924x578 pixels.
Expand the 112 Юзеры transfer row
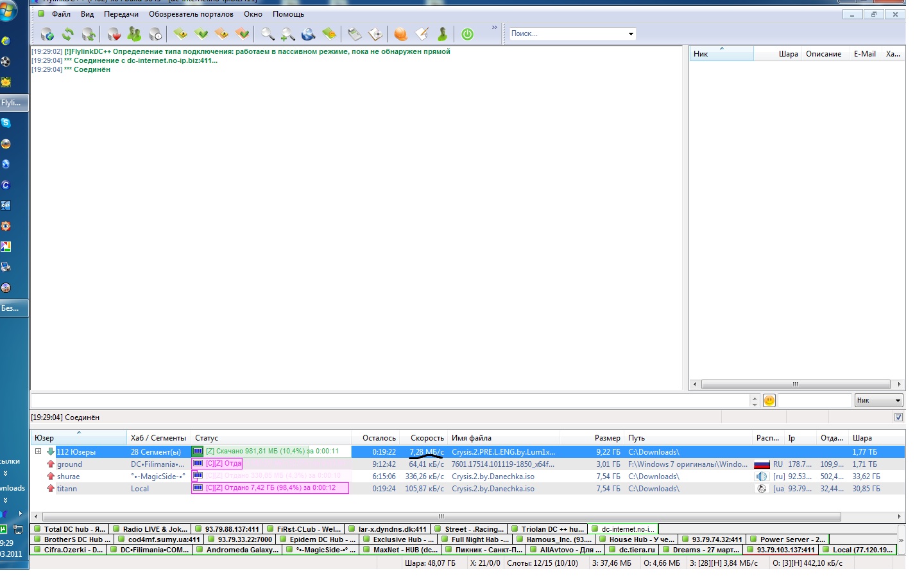pyautogui.click(x=38, y=451)
